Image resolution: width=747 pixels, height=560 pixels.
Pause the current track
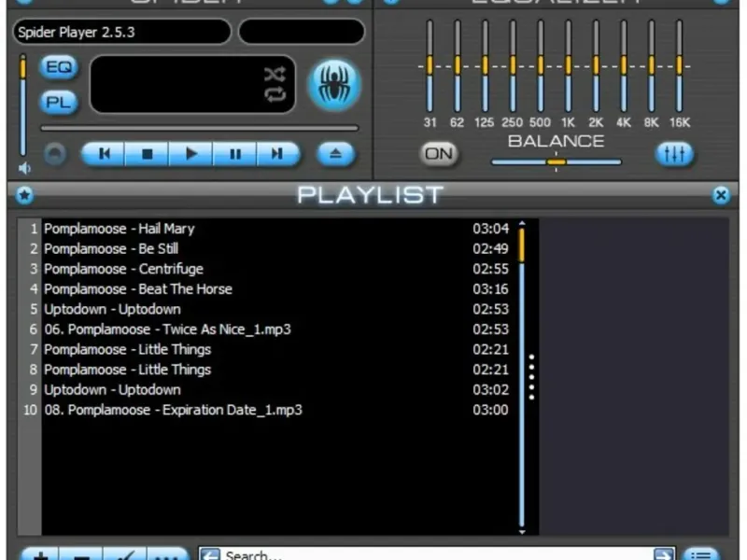pos(235,154)
